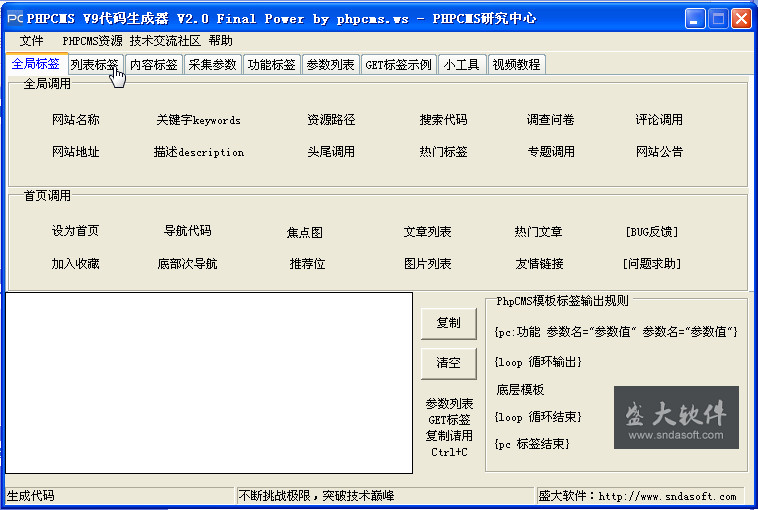
Task: Generate 描述description tag code
Action: tap(199, 152)
